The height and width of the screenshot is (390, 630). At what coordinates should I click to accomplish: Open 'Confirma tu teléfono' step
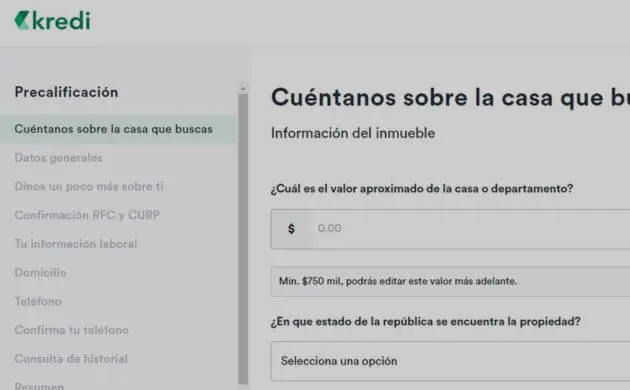(x=72, y=330)
